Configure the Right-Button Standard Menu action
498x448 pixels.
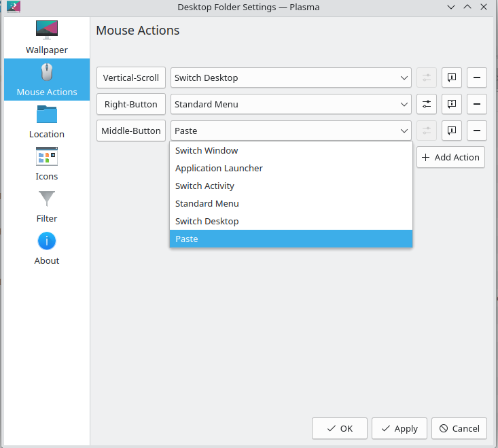pyautogui.click(x=427, y=104)
